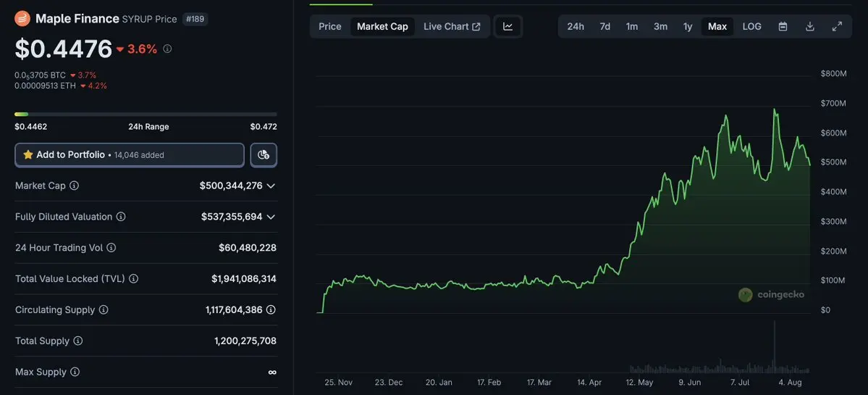The image size is (868, 395).
Task: Expand chart to fullscreen icon
Action: (x=837, y=27)
